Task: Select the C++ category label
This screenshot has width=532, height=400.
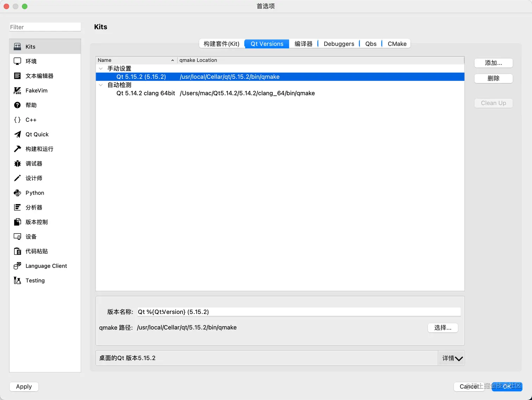Action: (31, 120)
